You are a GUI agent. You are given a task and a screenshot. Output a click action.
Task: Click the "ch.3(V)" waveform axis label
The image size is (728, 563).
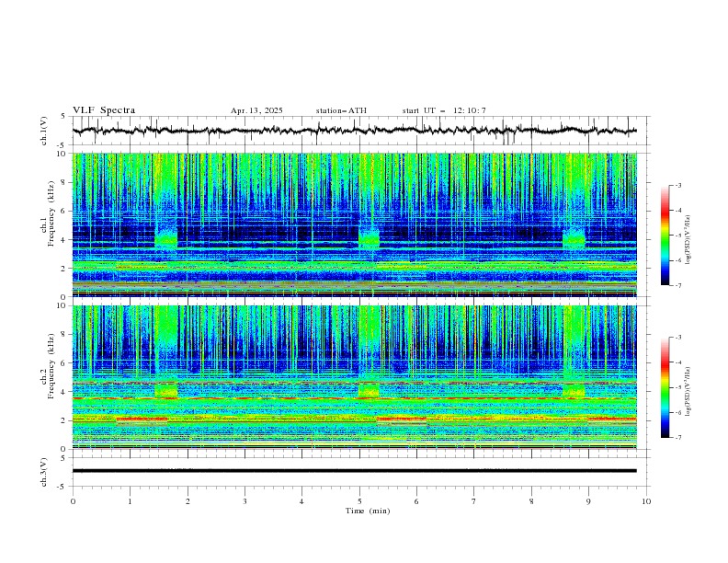pos(44,472)
